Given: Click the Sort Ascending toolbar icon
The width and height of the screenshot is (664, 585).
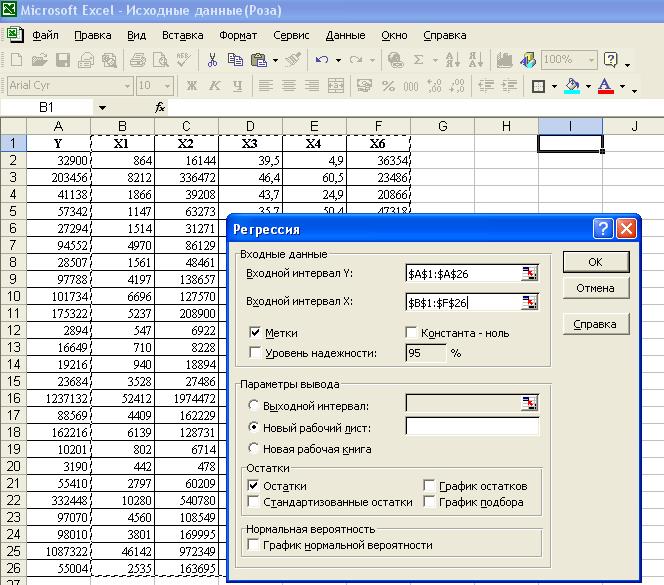Looking at the screenshot, I should click(x=450, y=60).
